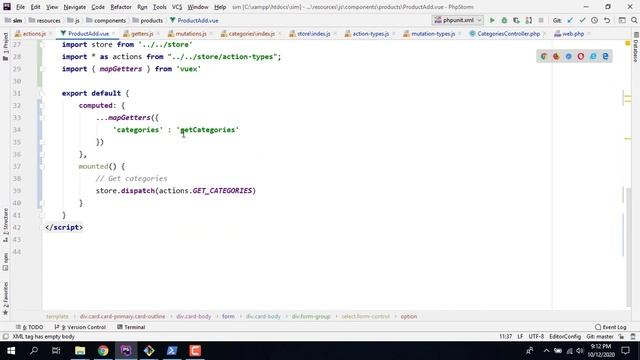Viewport: 640px width, 360px height.
Task: Open Chrome from the Windows taskbar
Action: [x=103, y=351]
